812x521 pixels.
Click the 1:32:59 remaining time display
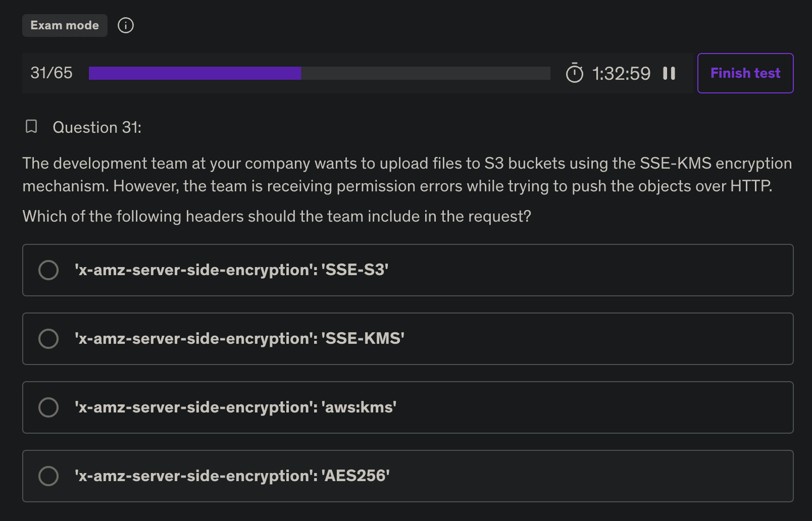(621, 74)
